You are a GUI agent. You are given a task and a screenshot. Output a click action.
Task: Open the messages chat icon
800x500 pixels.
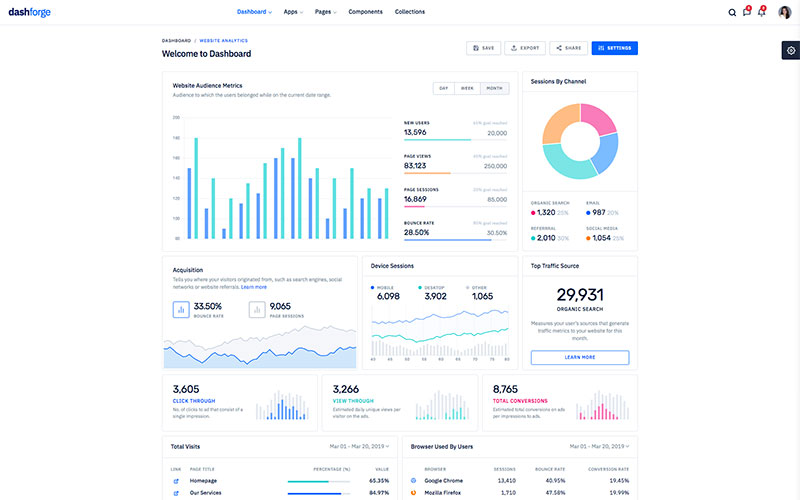pyautogui.click(x=747, y=12)
